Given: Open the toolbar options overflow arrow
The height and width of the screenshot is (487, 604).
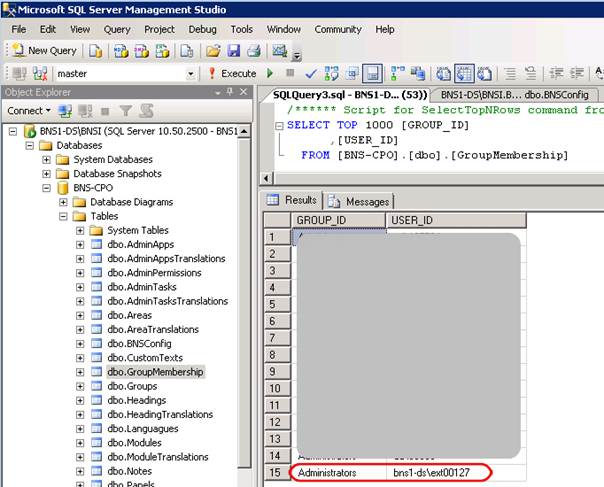Looking at the screenshot, I should tap(296, 57).
